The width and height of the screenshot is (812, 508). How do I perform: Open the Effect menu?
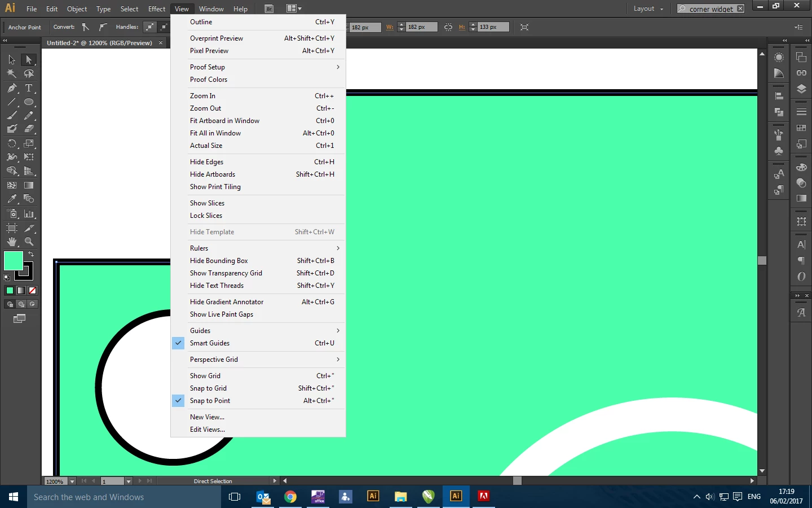pyautogui.click(x=157, y=8)
